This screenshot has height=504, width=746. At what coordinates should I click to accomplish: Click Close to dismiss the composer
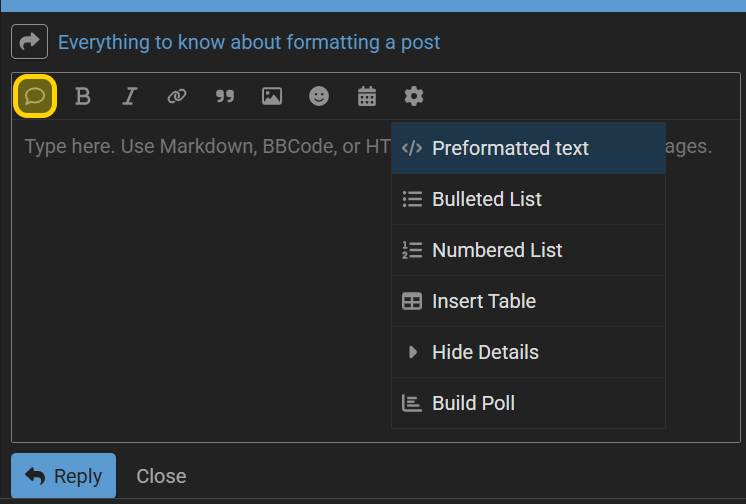coord(161,476)
